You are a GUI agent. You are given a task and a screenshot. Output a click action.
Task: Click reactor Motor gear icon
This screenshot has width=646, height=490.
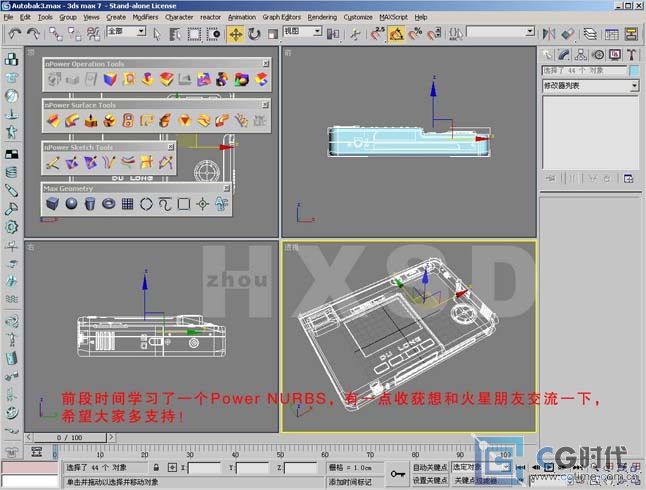[12, 227]
